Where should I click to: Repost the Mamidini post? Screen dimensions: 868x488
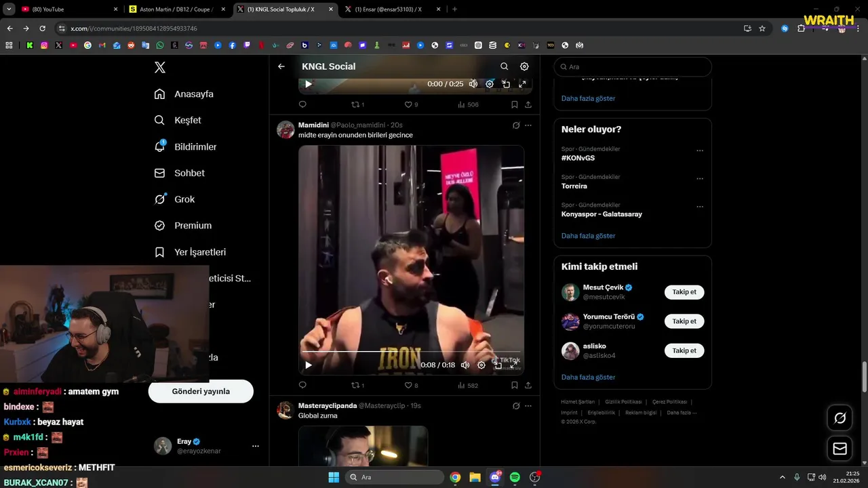click(357, 385)
